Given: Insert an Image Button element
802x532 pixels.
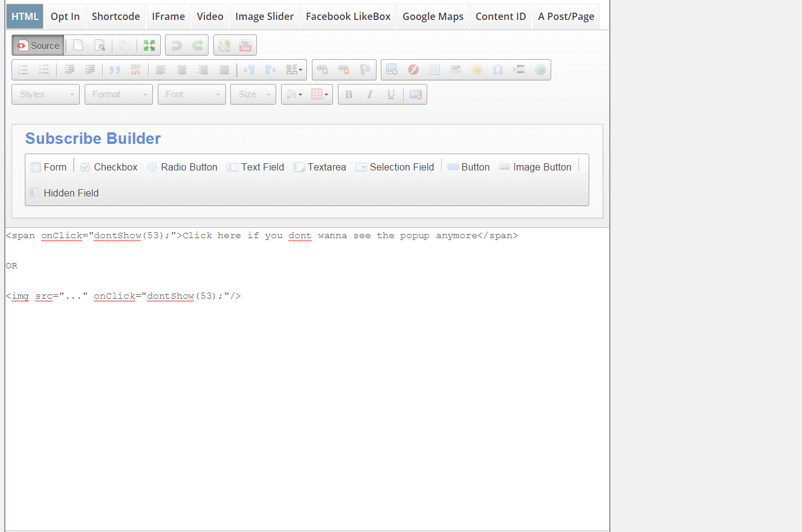Looking at the screenshot, I should coord(535,167).
